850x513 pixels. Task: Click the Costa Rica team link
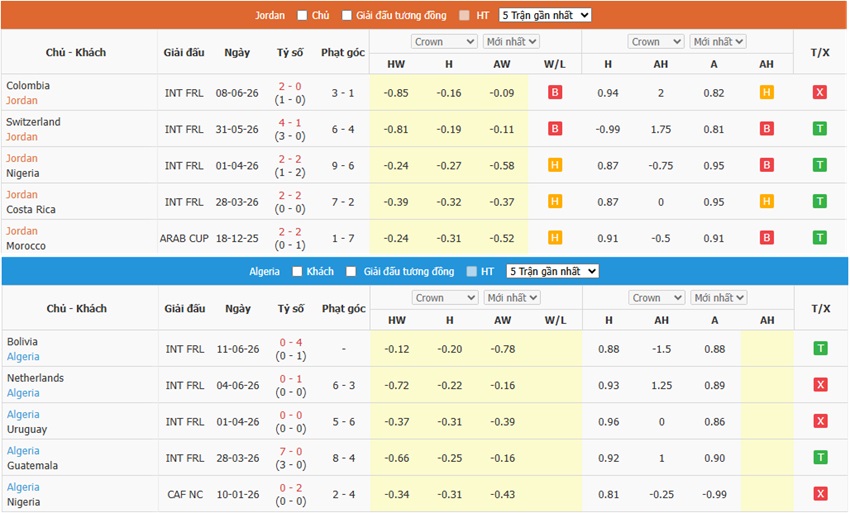30,210
